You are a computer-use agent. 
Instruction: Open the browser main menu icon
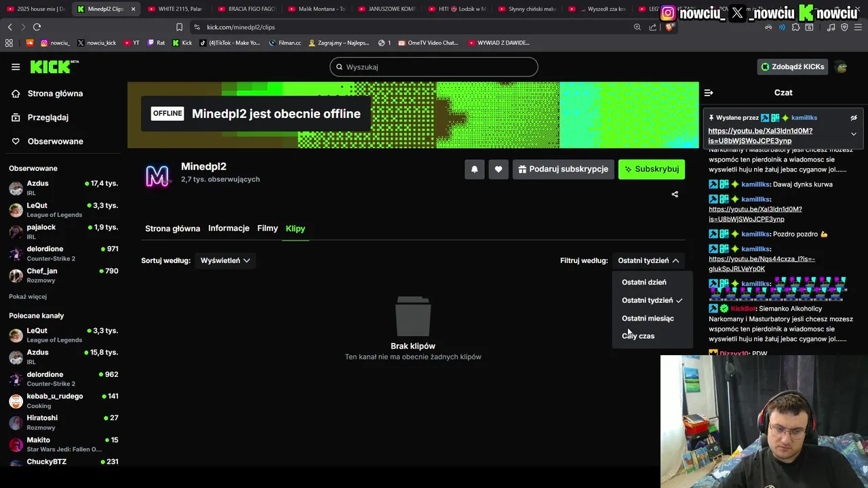click(x=858, y=27)
